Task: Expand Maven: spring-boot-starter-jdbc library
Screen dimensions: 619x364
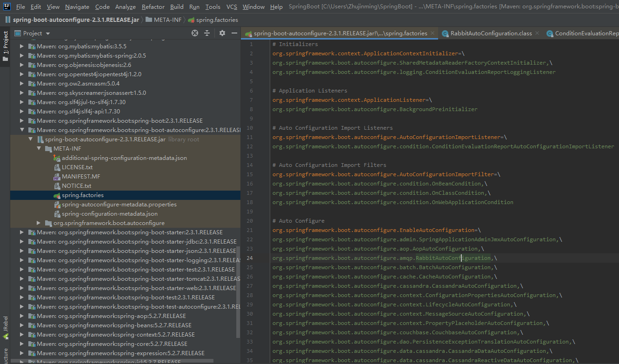Action: pyautogui.click(x=22, y=242)
